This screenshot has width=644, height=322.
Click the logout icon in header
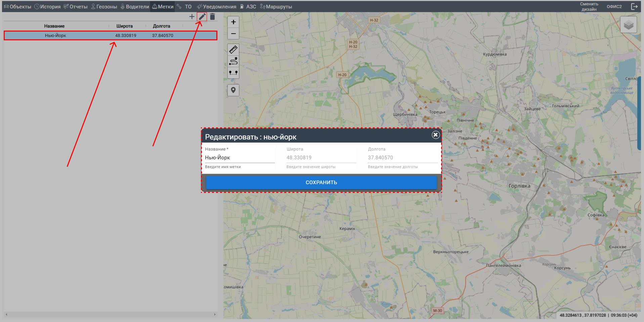coord(634,7)
